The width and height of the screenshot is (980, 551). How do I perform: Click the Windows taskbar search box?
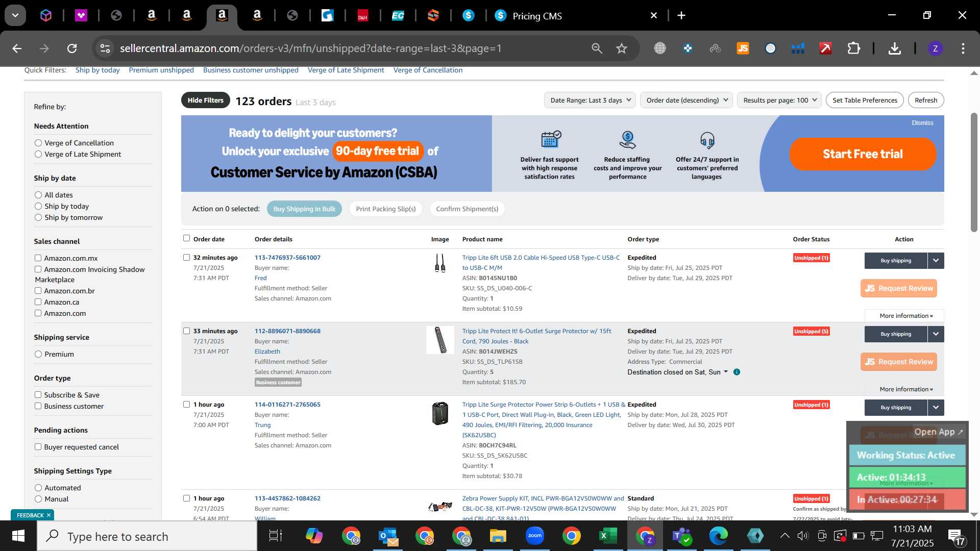pos(147,536)
